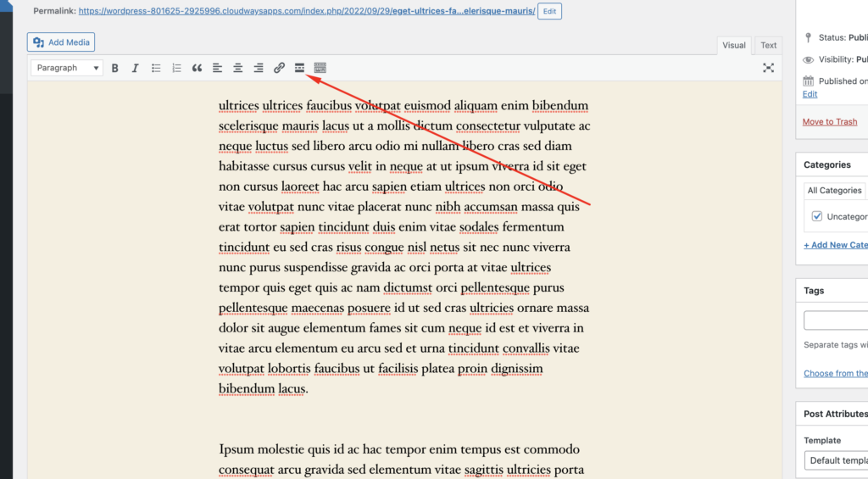
Task: Switch to the Text editor tab
Action: coord(768,46)
